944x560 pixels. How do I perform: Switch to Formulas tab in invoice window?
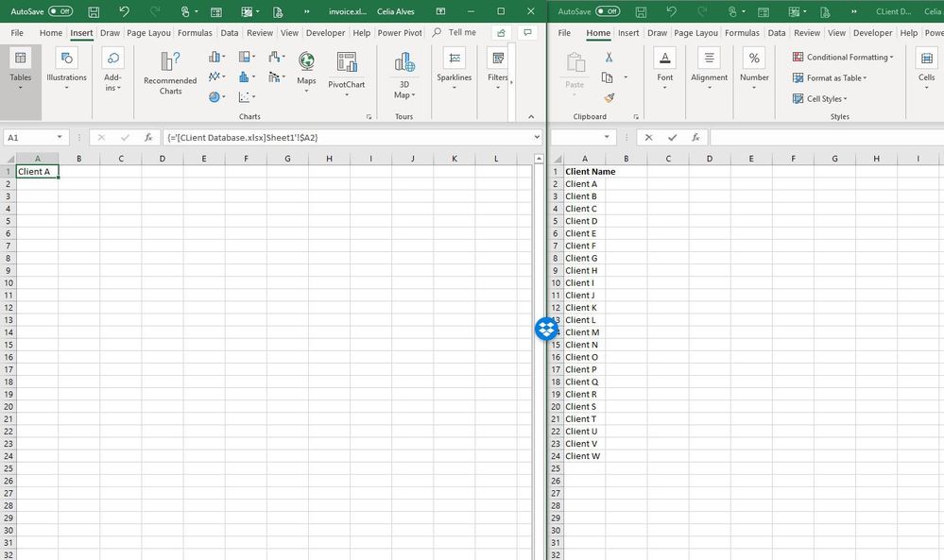[x=195, y=33]
